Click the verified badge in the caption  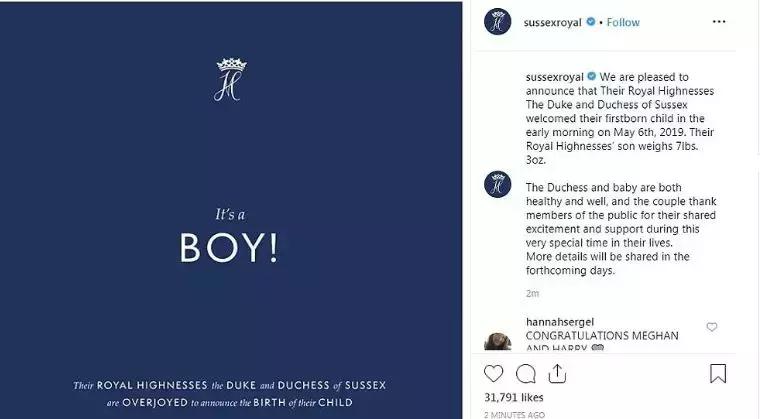pyautogui.click(x=591, y=76)
